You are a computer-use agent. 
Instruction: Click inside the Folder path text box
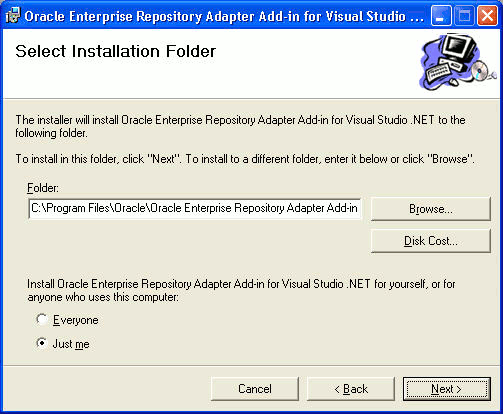tap(195, 208)
